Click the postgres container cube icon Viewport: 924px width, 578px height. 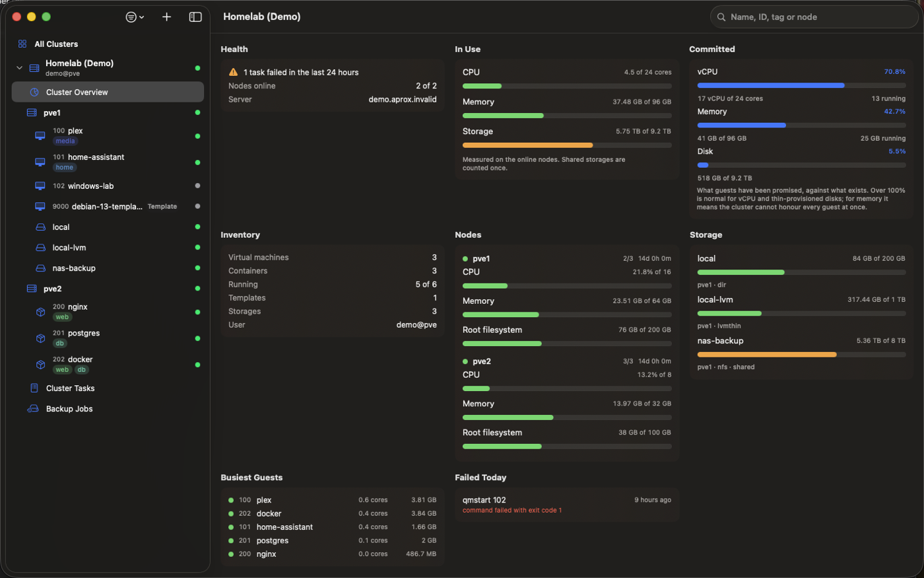tap(40, 338)
